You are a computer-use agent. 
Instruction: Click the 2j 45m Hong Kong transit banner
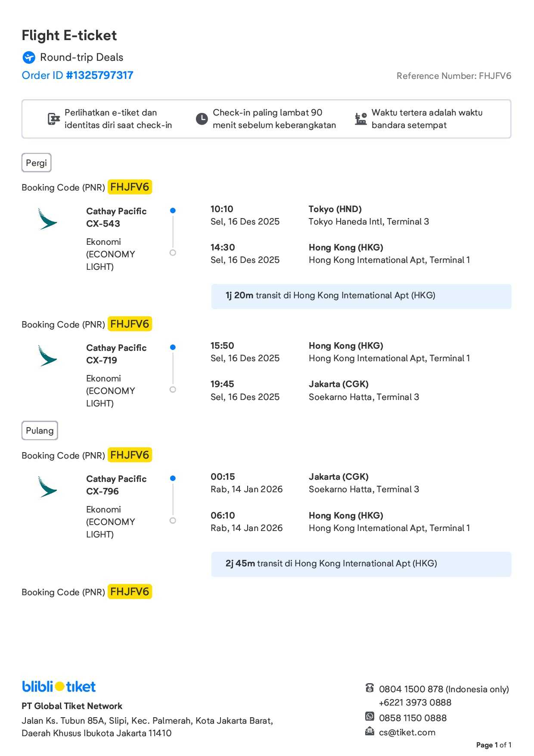pos(361,564)
